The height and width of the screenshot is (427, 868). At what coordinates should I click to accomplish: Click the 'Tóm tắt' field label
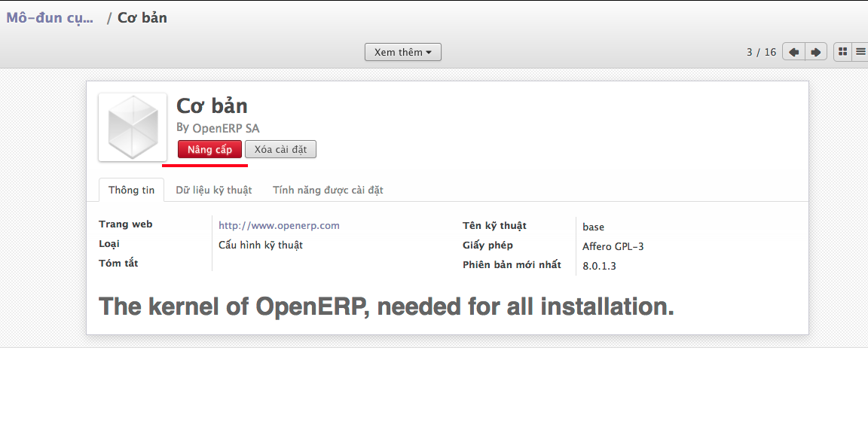click(x=118, y=264)
